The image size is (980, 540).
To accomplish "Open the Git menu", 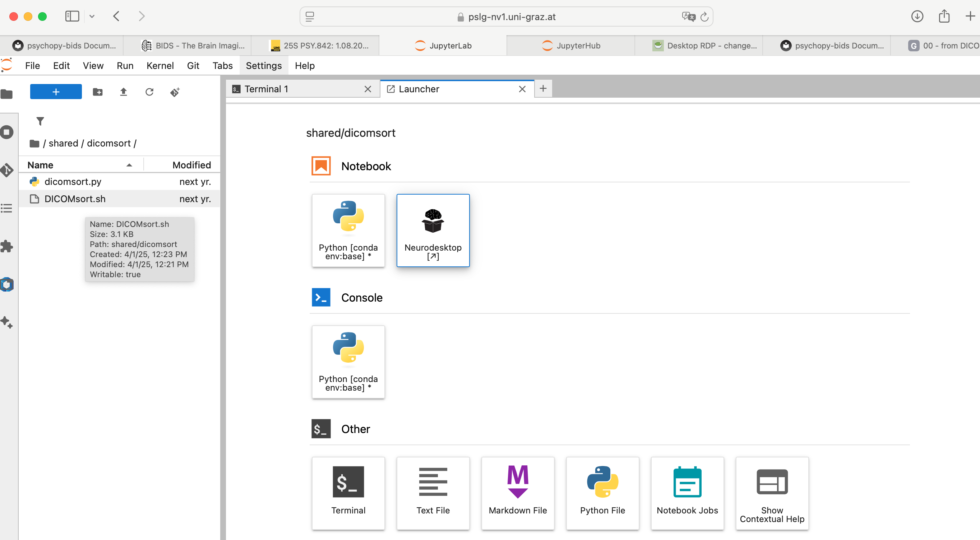I will [x=193, y=65].
